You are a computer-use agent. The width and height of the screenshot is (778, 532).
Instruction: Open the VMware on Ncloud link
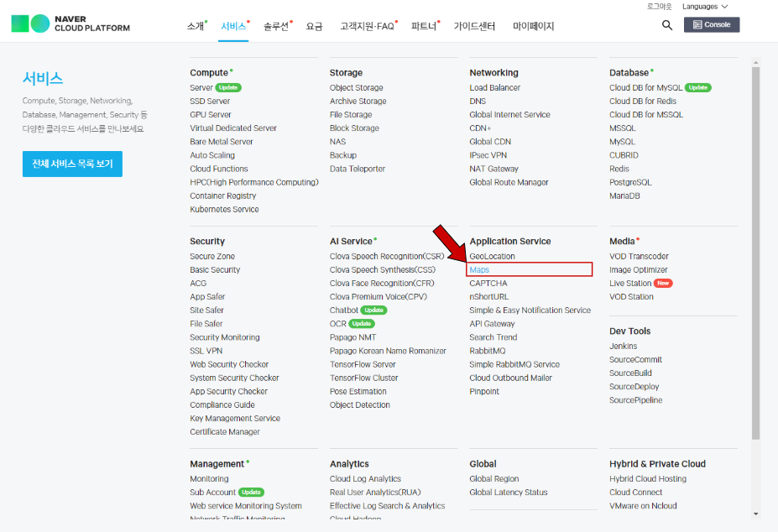click(643, 506)
